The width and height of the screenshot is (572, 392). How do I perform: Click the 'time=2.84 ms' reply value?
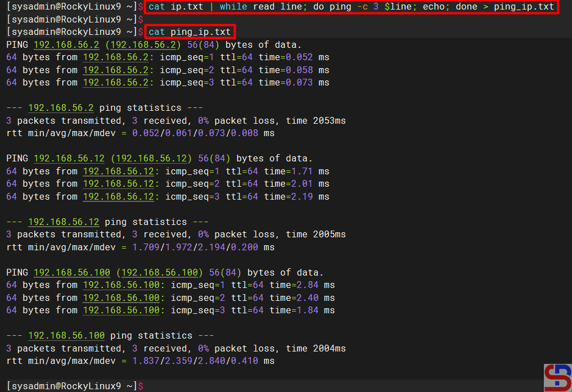[302, 285]
